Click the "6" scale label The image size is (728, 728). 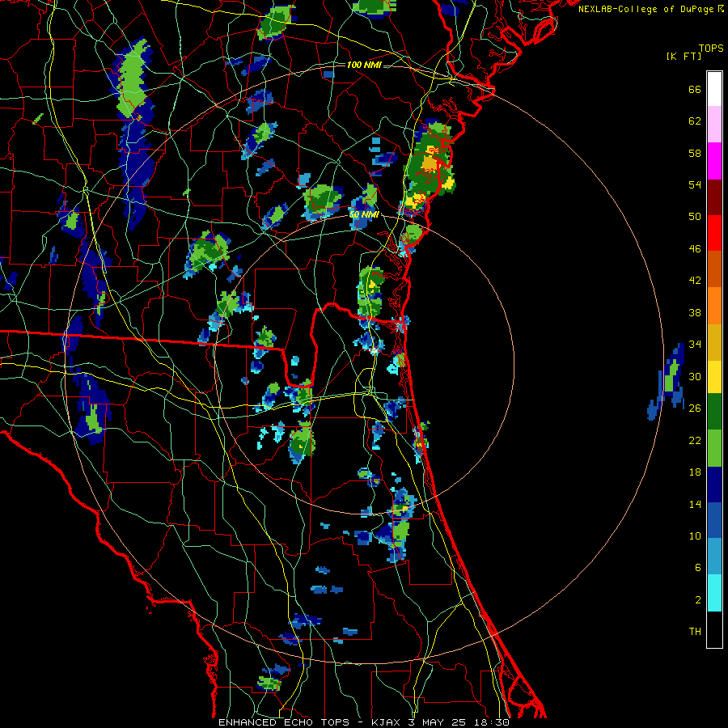(x=698, y=568)
